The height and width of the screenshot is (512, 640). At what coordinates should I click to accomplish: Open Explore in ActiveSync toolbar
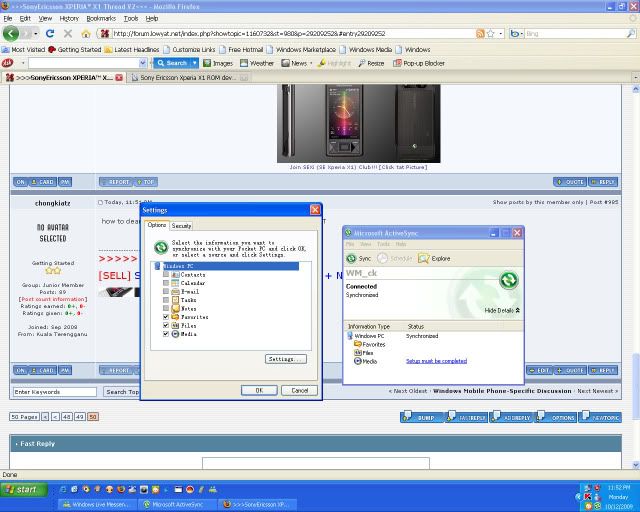pyautogui.click(x=434, y=258)
